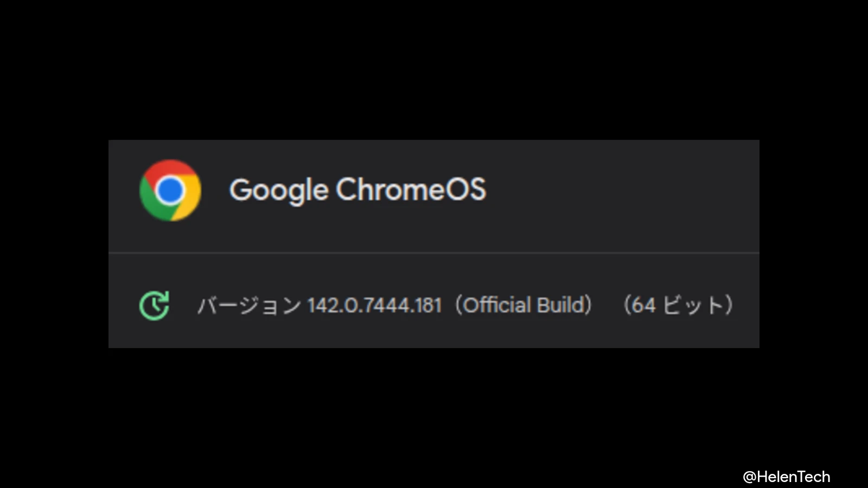The image size is (868, 488).
Task: Select the 64 ビット text
Action: point(678,305)
